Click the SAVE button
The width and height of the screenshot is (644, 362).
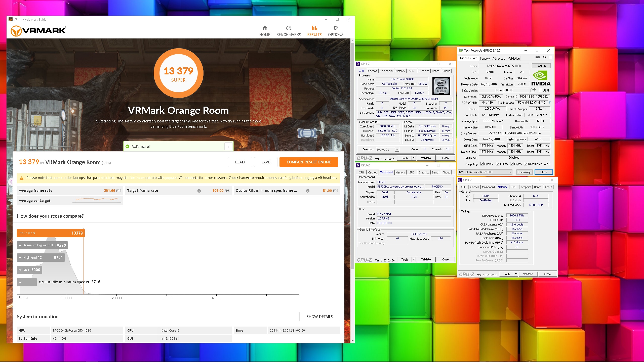[266, 162]
